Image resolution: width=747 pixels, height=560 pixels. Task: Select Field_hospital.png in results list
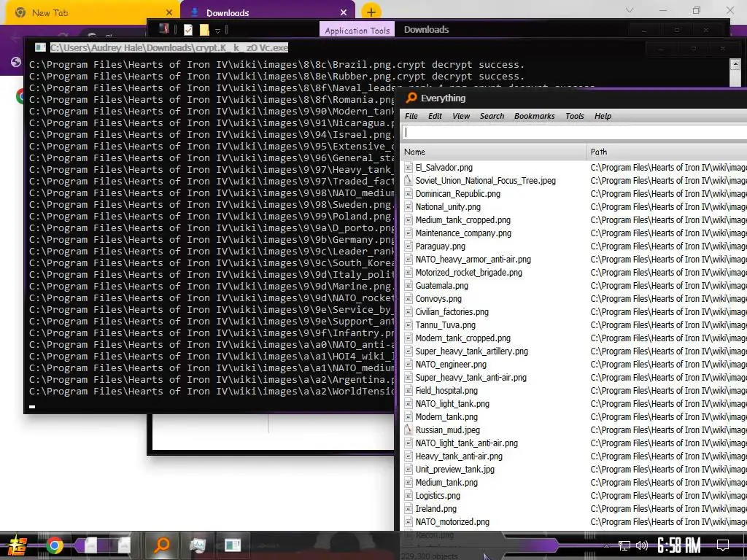coord(446,391)
